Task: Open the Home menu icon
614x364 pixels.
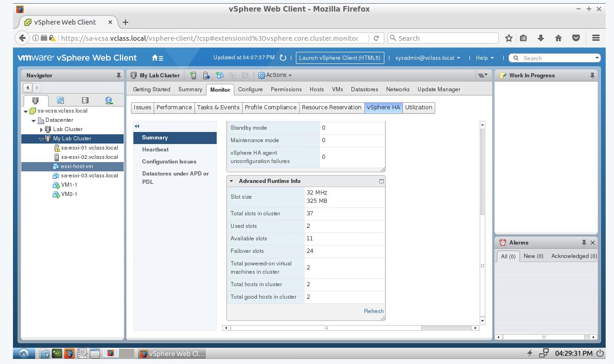Action: click(x=157, y=58)
